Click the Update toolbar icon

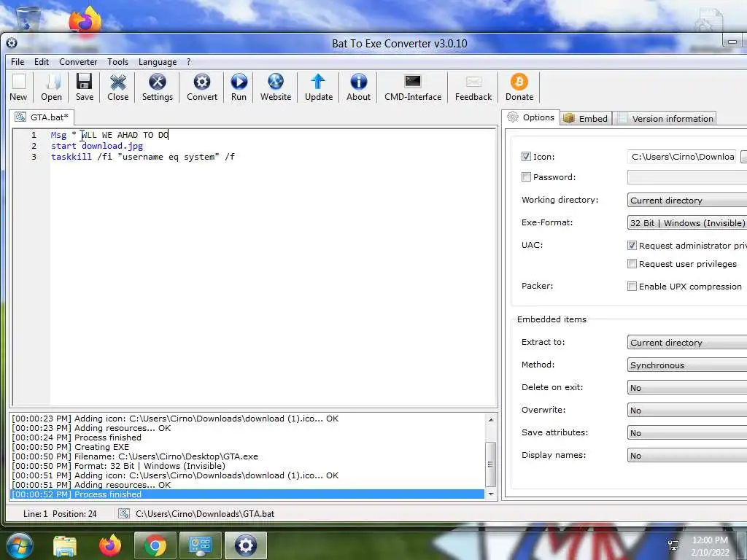[319, 87]
